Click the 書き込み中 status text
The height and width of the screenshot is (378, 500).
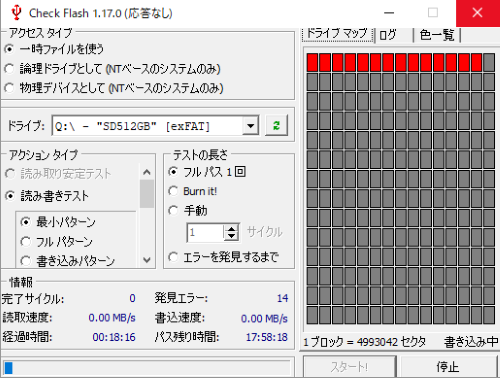(471, 342)
